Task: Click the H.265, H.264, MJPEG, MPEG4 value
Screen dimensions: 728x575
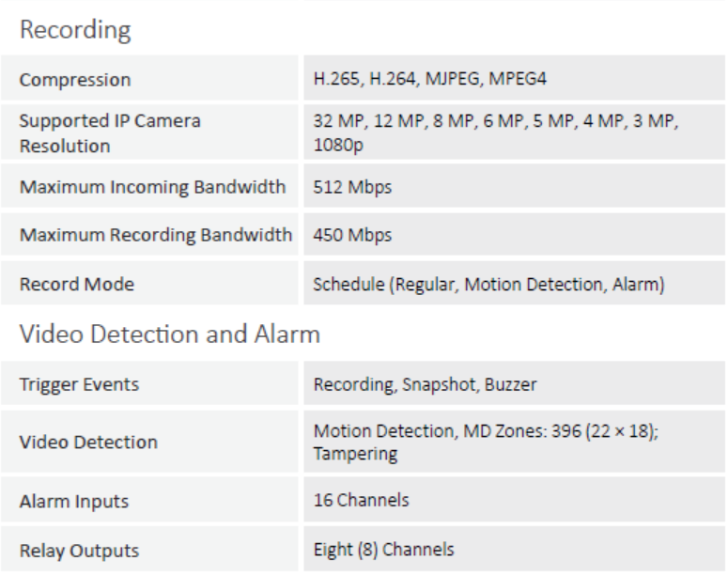Action: point(429,78)
